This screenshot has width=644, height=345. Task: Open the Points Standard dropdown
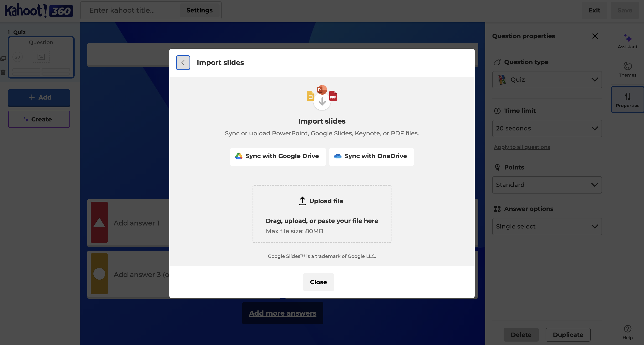coord(547,185)
